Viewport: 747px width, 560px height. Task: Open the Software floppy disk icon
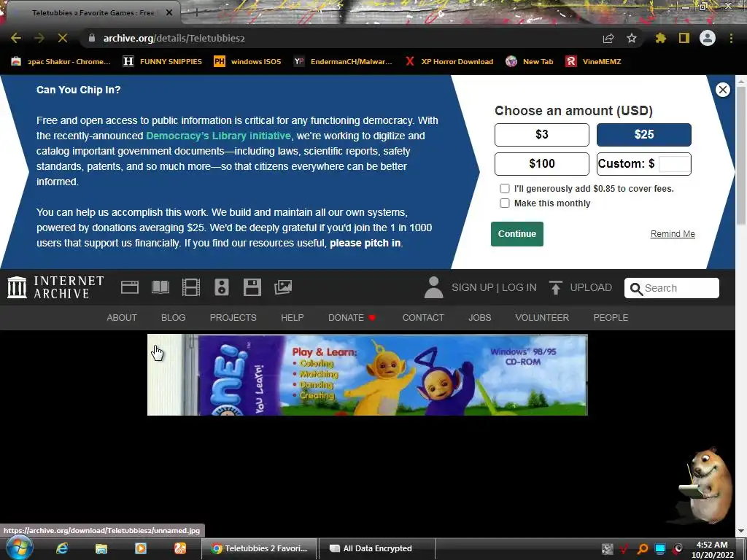252,287
